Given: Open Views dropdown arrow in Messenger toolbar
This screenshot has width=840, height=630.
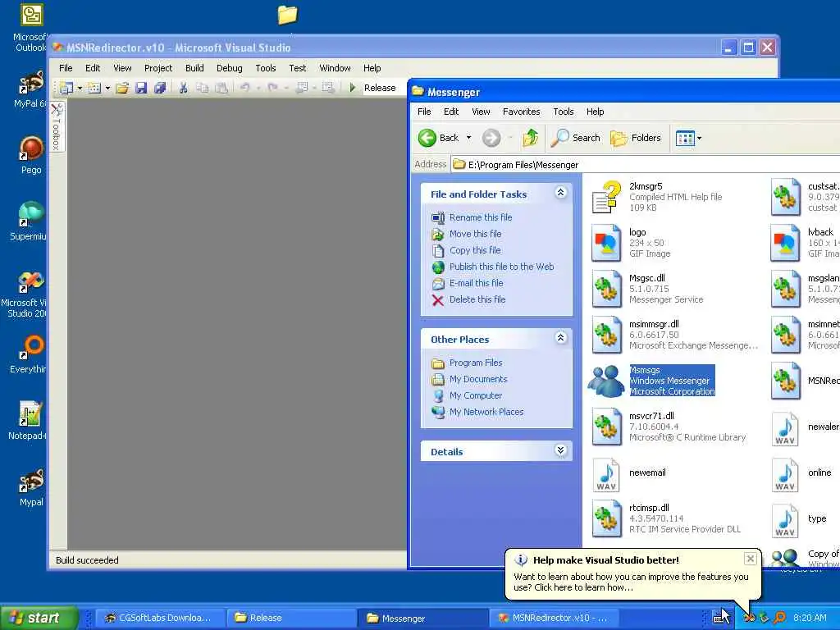Looking at the screenshot, I should pyautogui.click(x=699, y=138).
